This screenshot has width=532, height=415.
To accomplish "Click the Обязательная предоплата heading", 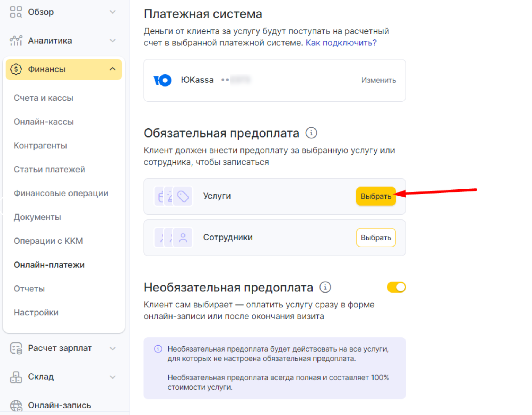I will point(221,133).
